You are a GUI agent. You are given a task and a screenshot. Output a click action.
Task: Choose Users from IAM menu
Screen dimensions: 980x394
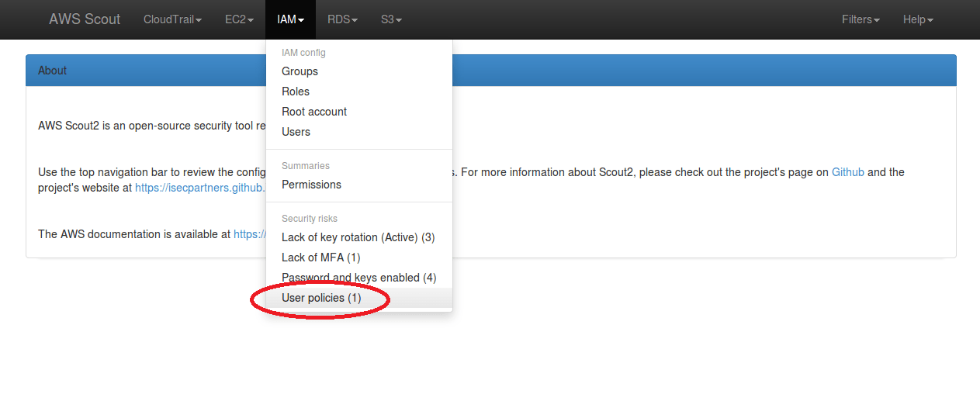[296, 132]
